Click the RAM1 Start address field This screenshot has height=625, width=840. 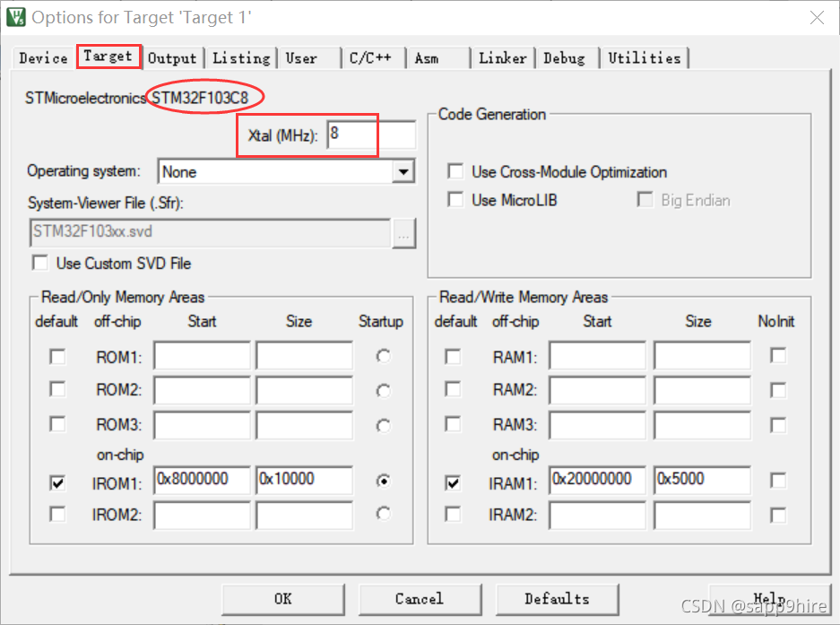597,355
